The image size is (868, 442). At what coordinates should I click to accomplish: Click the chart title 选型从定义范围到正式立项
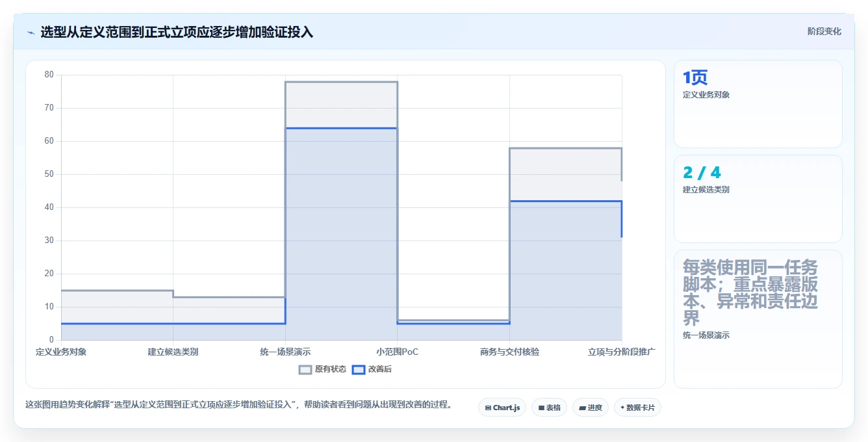[x=177, y=32]
